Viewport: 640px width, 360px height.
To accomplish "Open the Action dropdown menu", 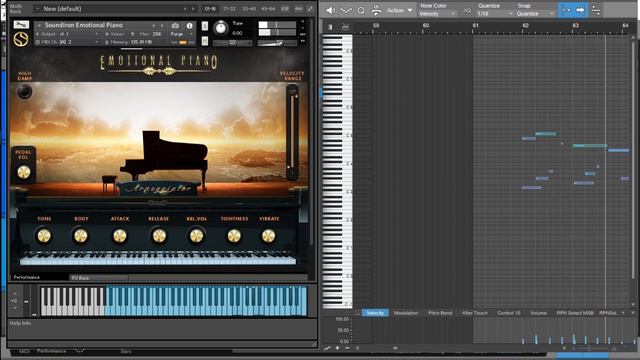I will [400, 11].
